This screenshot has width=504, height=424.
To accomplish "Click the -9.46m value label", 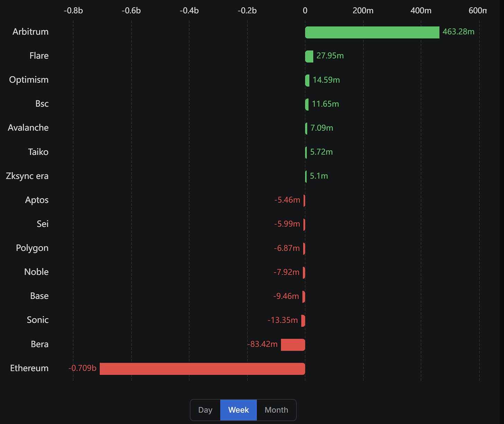I will [286, 296].
